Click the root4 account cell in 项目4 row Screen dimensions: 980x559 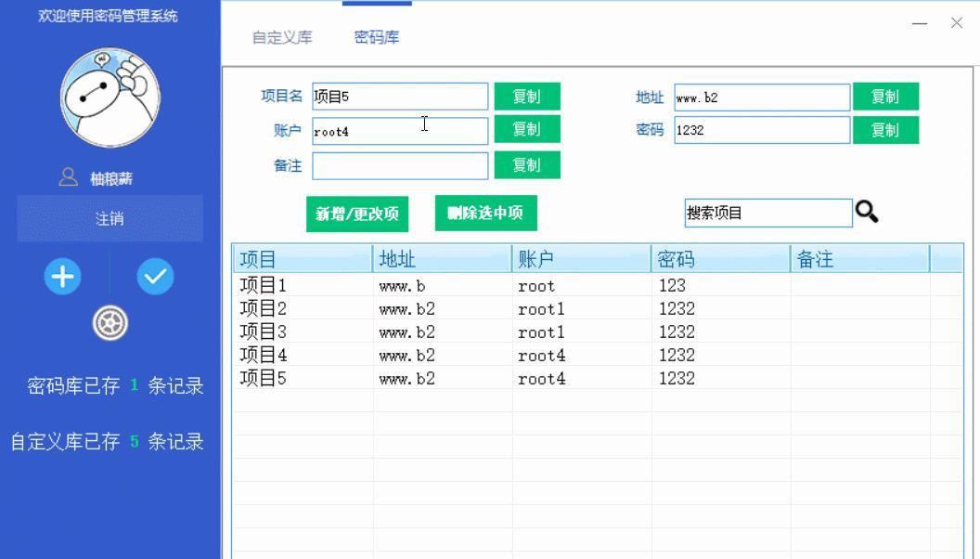(541, 355)
